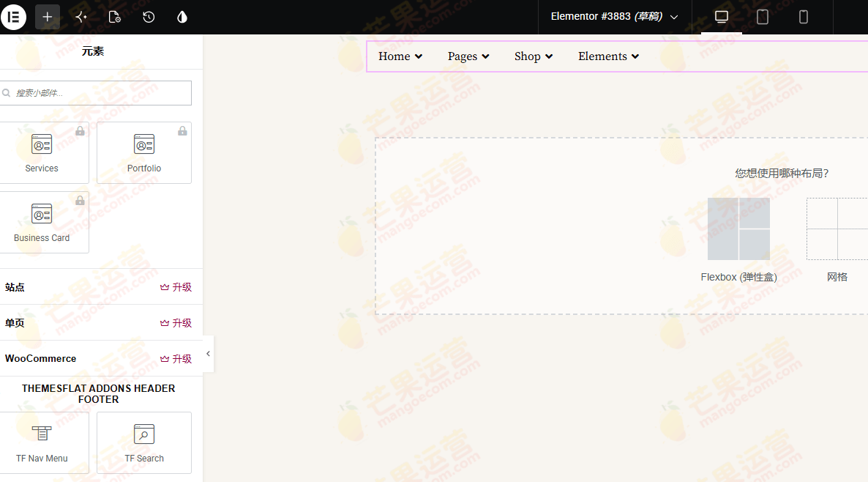Choose the grid (网格) layout thumbnail

pos(837,229)
